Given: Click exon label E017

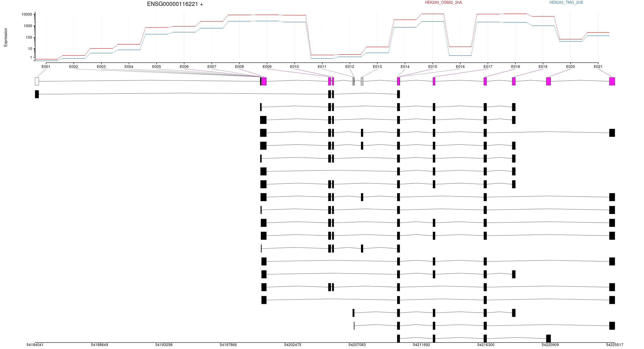Looking at the screenshot, I should click(x=488, y=67).
